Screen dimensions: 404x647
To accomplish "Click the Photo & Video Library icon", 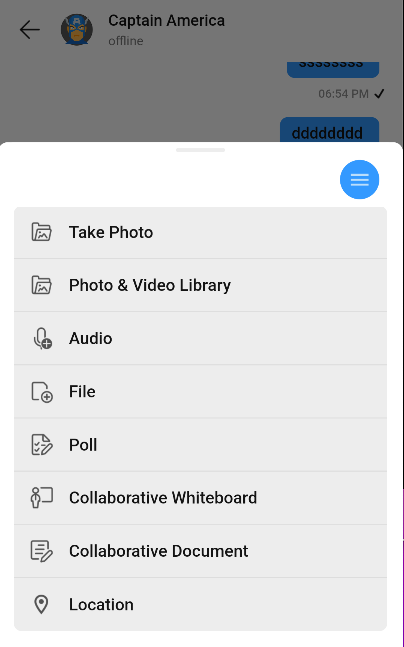I will click(x=42, y=285).
